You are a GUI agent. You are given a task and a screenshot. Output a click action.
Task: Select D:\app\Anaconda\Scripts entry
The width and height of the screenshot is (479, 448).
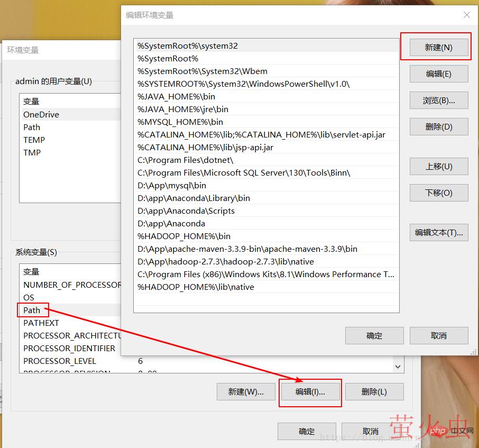tap(266, 211)
